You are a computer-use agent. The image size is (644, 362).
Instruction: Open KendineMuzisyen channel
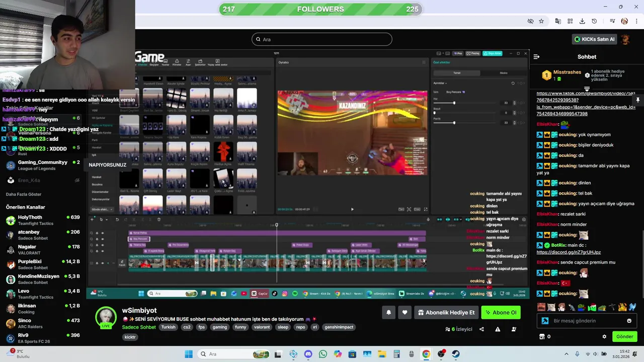(x=43, y=279)
